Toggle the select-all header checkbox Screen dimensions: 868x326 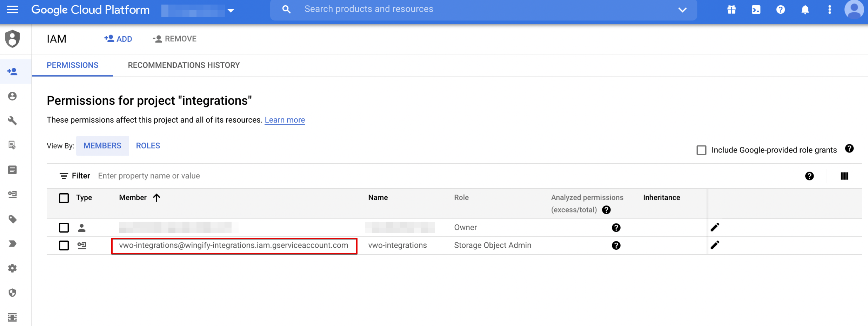tap(64, 198)
